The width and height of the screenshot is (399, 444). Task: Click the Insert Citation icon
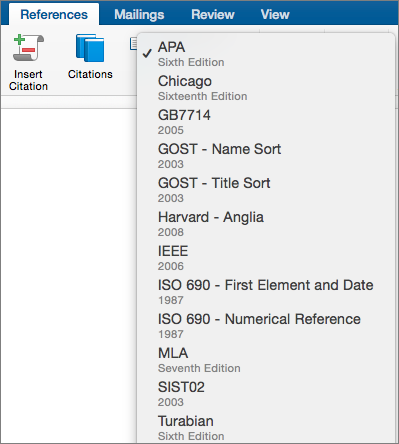[x=28, y=48]
